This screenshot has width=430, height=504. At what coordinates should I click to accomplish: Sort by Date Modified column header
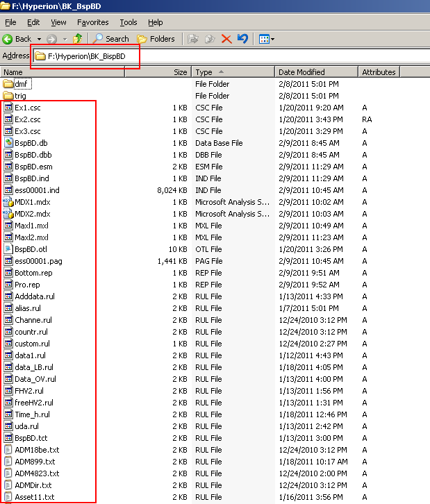[x=317, y=72]
